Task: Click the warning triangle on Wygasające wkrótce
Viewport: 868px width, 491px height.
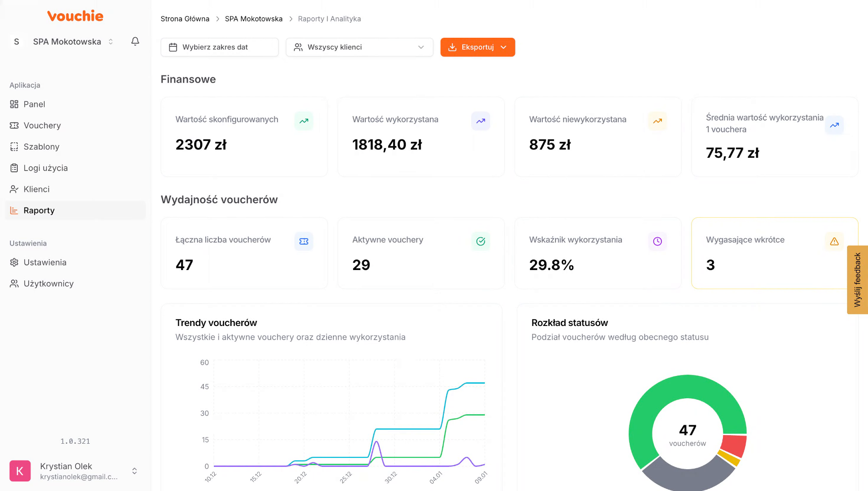Action: click(x=834, y=241)
